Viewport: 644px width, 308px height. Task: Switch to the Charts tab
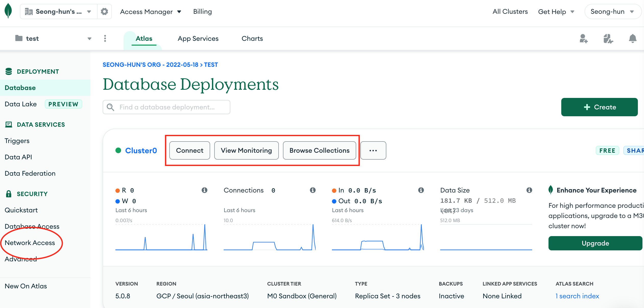click(x=252, y=39)
